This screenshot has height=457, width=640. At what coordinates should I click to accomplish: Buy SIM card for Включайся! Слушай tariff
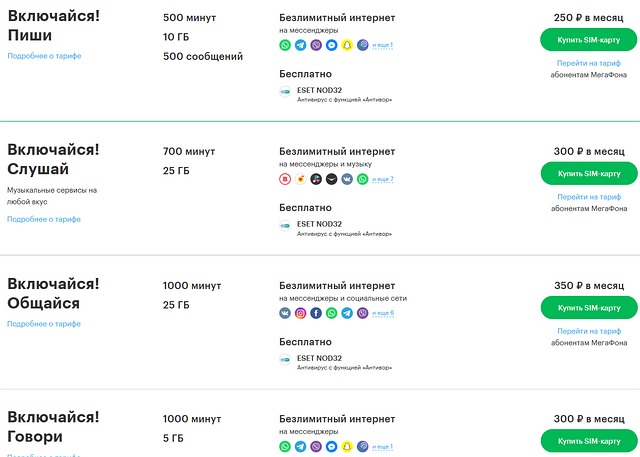click(x=589, y=173)
